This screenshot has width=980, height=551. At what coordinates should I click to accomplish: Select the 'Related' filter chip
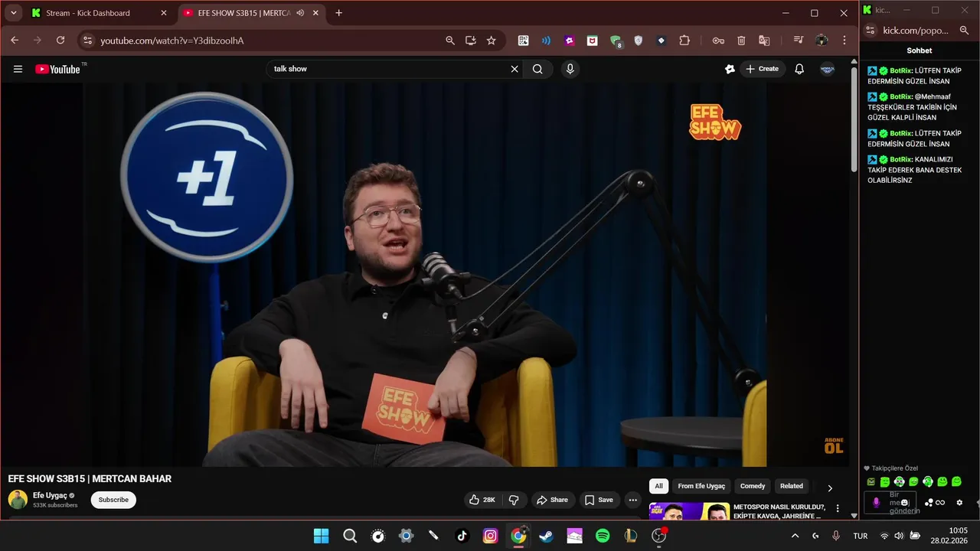point(792,486)
